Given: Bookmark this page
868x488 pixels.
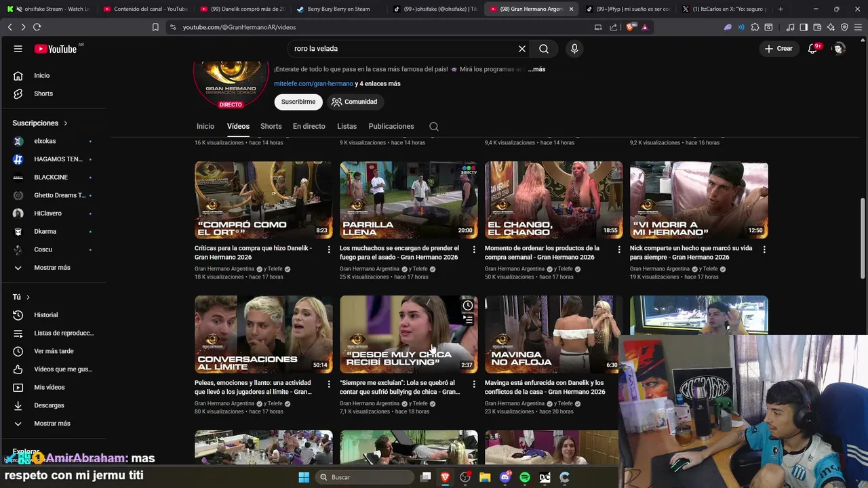Looking at the screenshot, I should click(x=155, y=27).
